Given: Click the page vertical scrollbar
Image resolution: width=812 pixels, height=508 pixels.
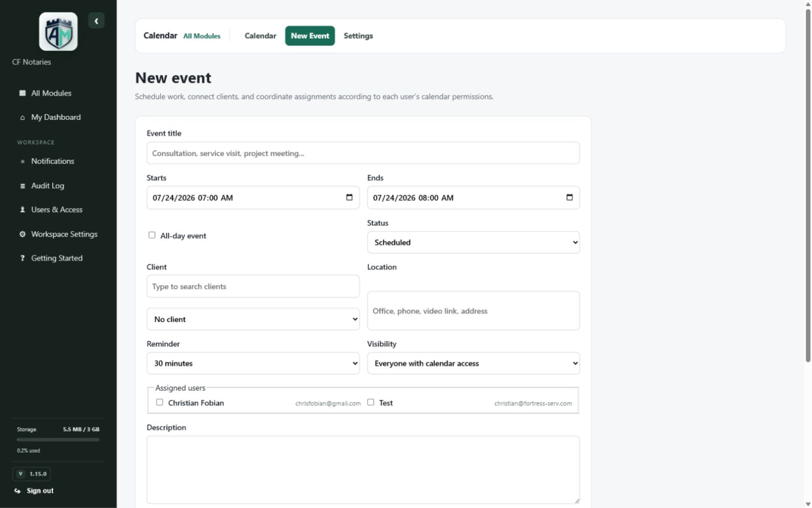Looking at the screenshot, I should point(808,186).
